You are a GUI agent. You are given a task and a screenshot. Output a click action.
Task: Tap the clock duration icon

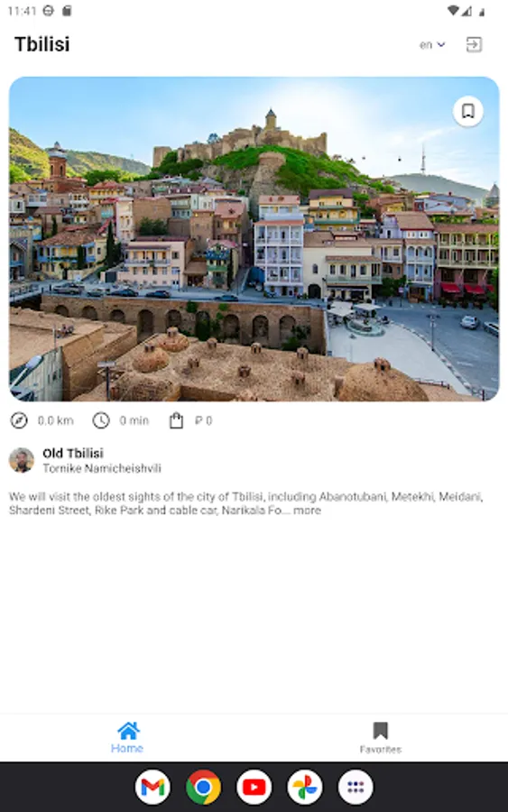(x=101, y=420)
